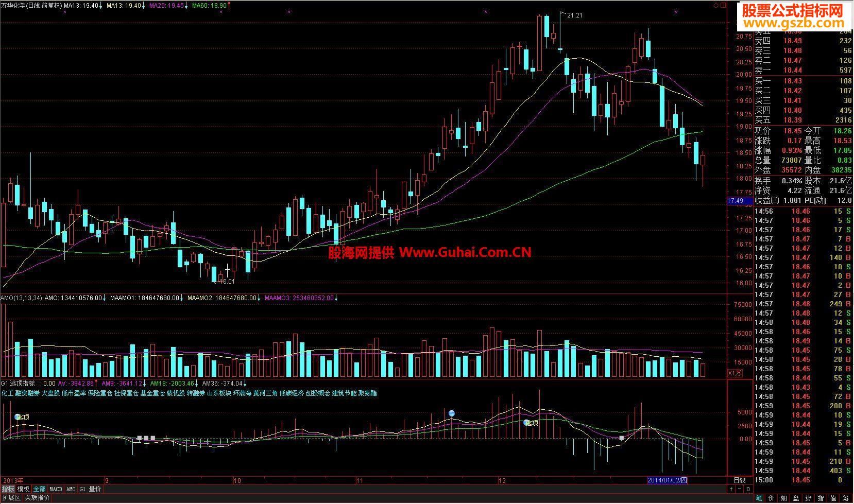
Task: Click the 买五 price row 18.39
Action: pos(803,120)
